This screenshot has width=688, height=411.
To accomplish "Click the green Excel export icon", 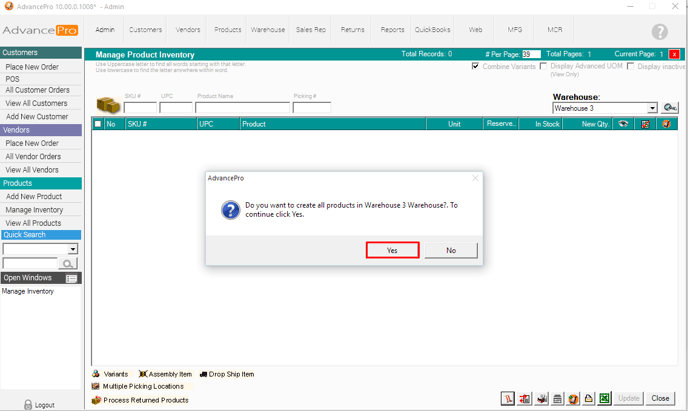I will coord(604,399).
